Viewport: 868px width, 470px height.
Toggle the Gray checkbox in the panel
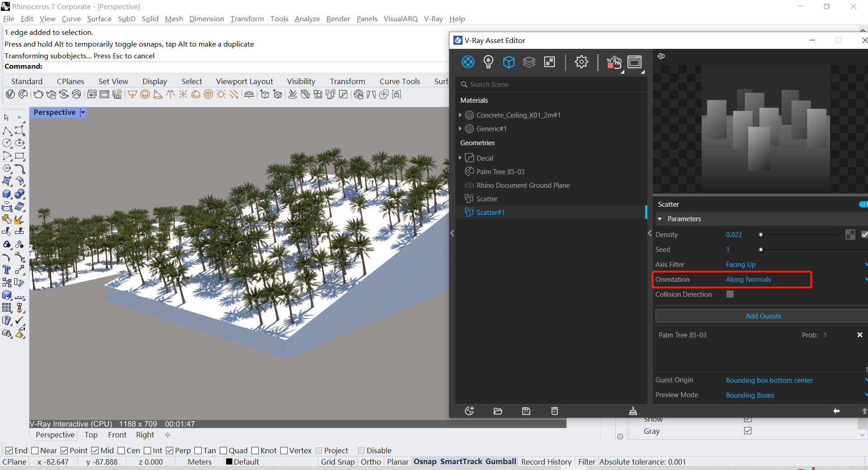(748, 431)
